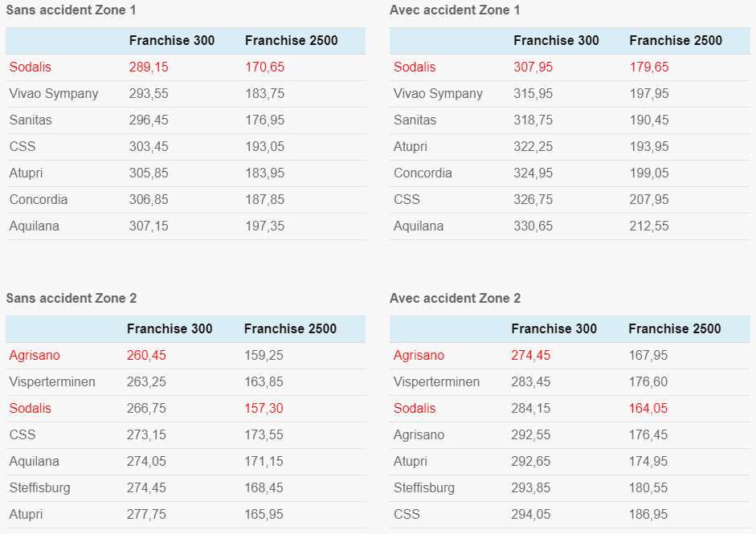Click the red value 307,95
Image resolution: width=756 pixels, height=534 pixels.
click(533, 67)
